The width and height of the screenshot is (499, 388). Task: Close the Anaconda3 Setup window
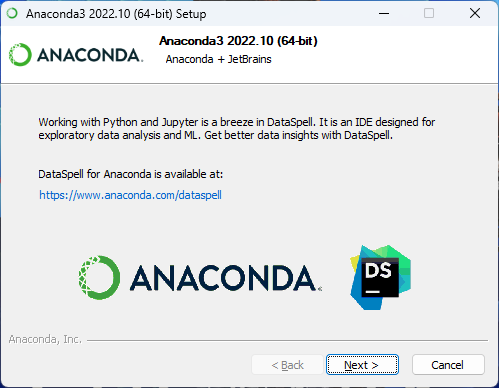(475, 13)
